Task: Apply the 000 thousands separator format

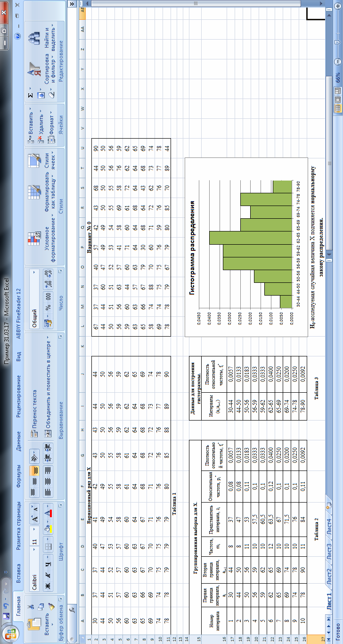Action: coord(48,297)
